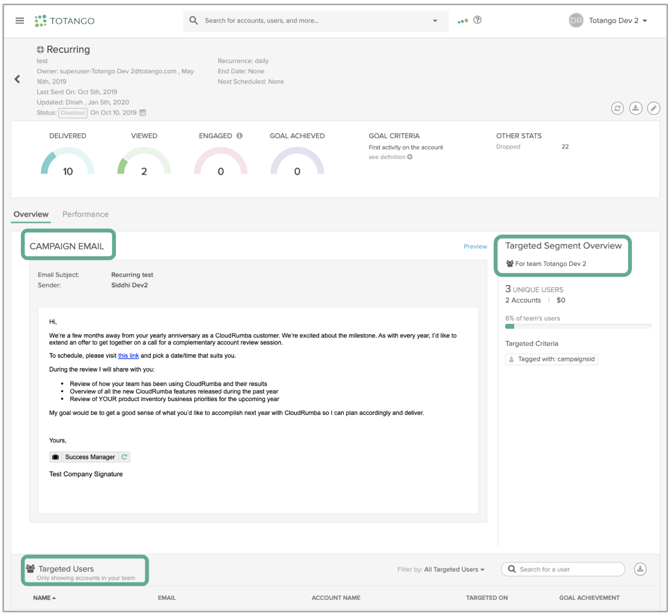Click the GOAL ACHIEVED gauge showing 0
Image resolution: width=672 pixels, height=616 pixels.
[x=297, y=162]
